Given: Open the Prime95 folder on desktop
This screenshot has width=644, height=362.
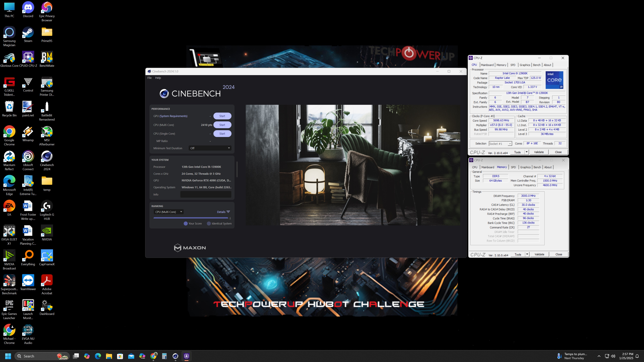Looking at the screenshot, I should 47,35.
